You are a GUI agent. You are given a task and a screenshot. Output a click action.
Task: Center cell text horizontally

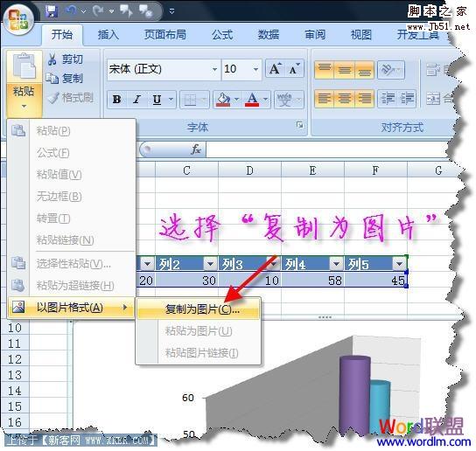click(344, 99)
